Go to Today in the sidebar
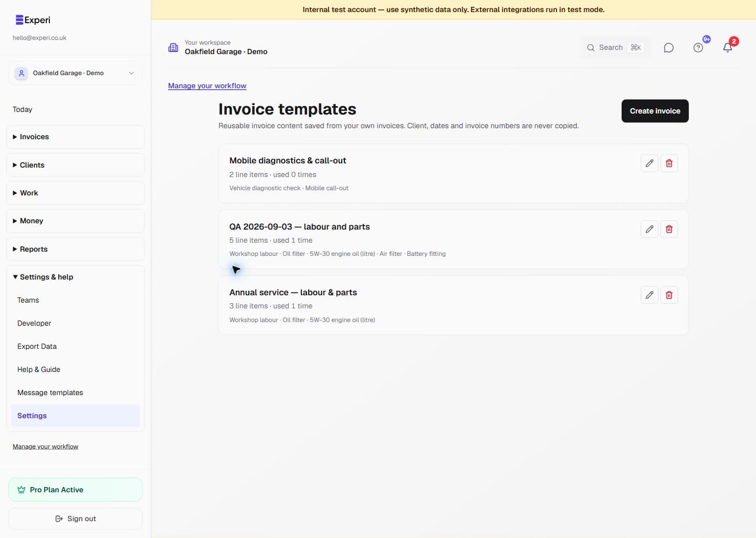 point(23,109)
